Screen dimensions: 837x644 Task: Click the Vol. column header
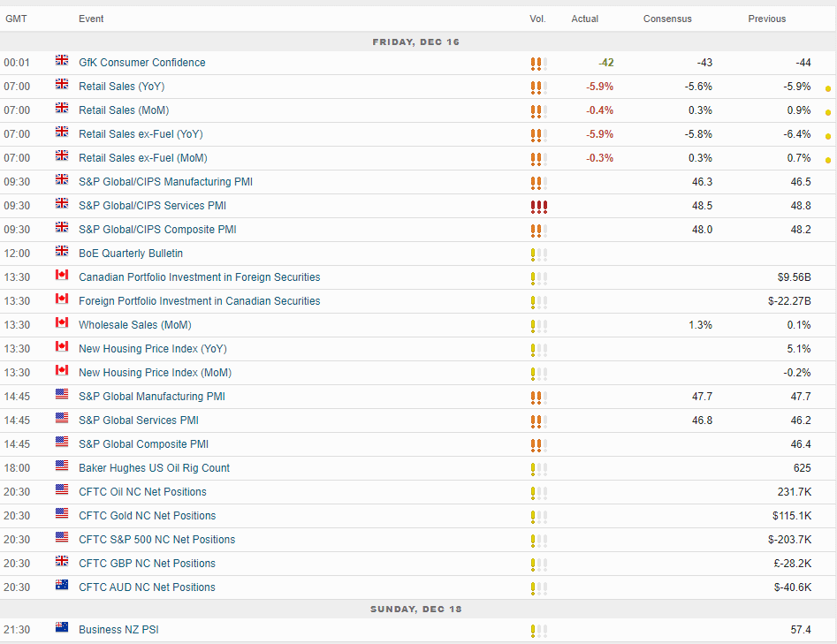coord(537,19)
